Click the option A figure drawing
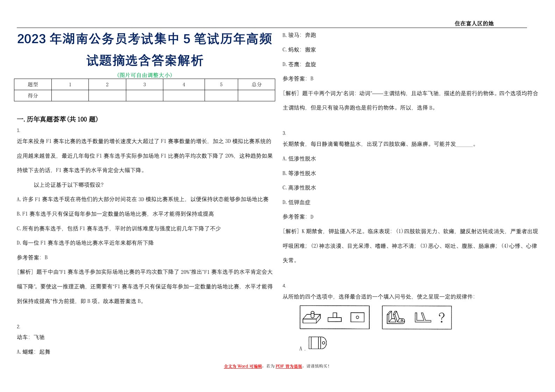 (318, 343)
